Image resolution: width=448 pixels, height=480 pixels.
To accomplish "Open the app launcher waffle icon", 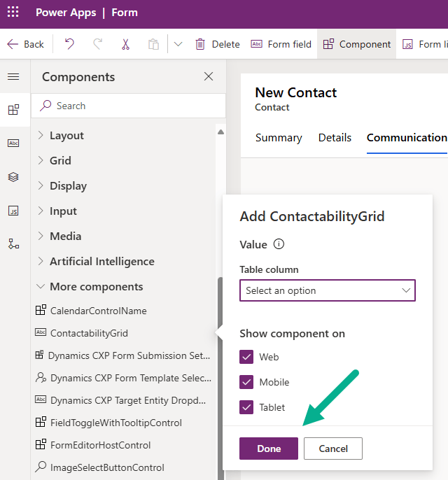I will point(13,13).
